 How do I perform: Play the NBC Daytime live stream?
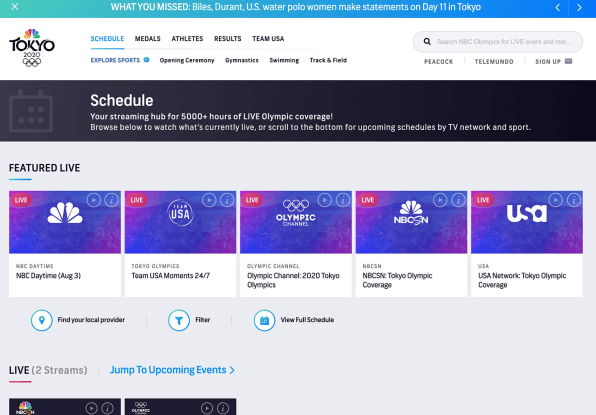pyautogui.click(x=94, y=200)
